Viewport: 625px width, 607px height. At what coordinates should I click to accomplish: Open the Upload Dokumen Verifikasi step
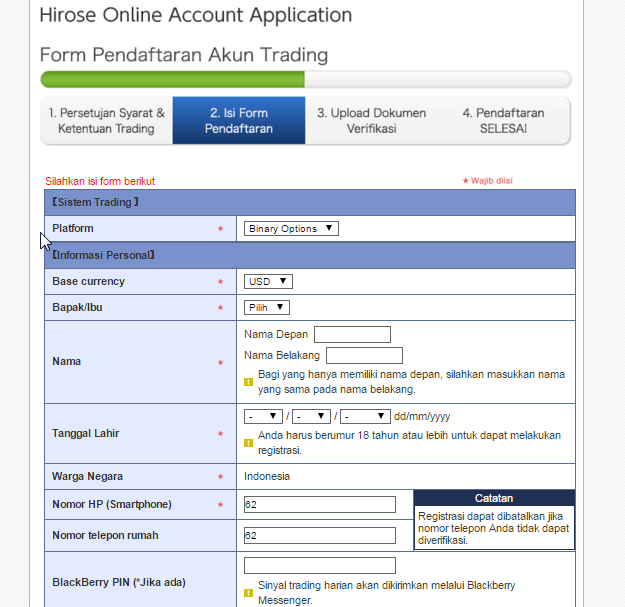[x=371, y=120]
